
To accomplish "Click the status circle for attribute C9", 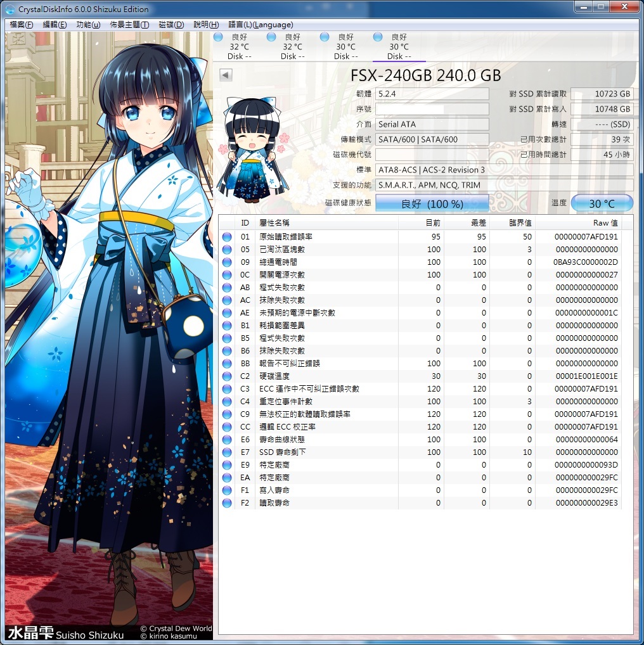I will (227, 414).
